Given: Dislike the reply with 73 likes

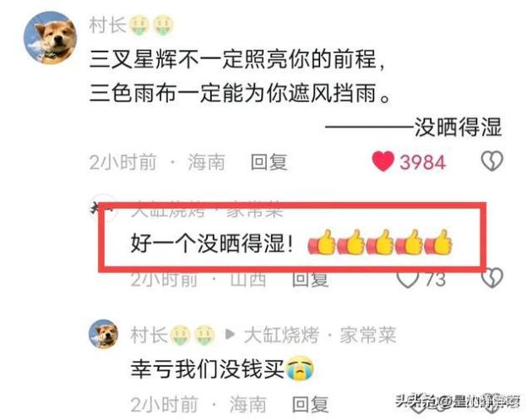Looking at the screenshot, I should (x=492, y=278).
